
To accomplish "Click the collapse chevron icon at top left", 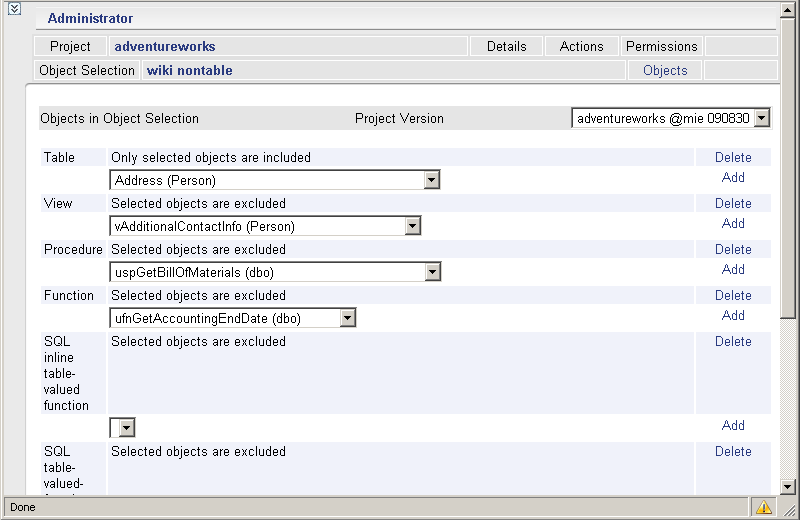I will pos(14,9).
